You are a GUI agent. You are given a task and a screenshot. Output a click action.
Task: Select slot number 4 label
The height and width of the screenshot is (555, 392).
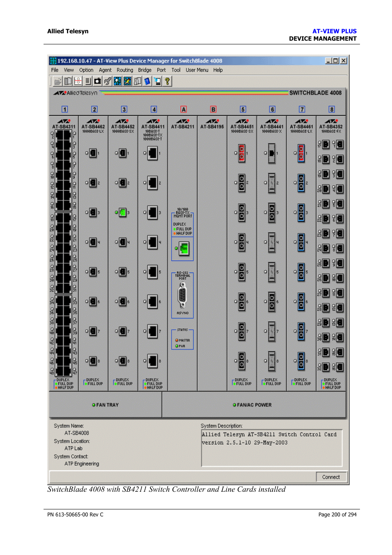[x=154, y=109]
